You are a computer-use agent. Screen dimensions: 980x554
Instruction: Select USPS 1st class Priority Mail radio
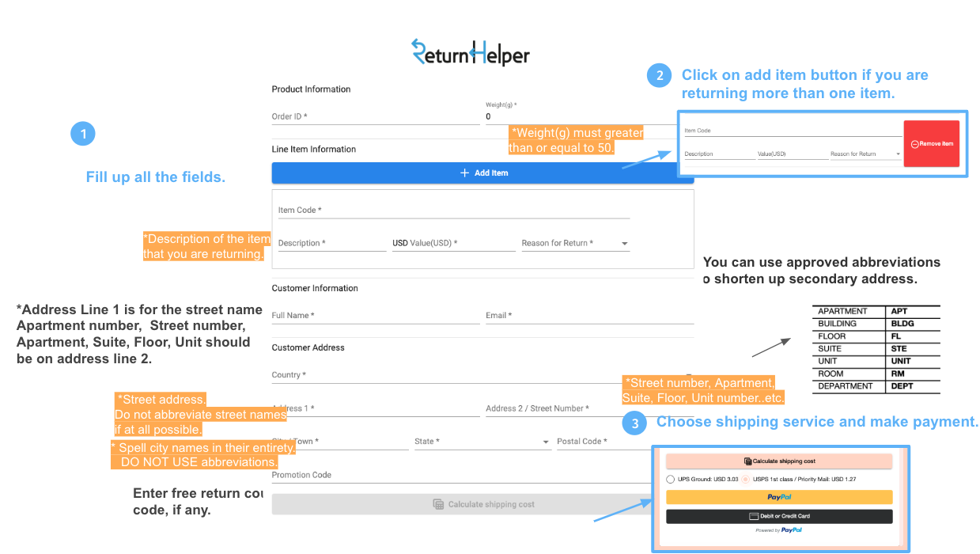746,480
